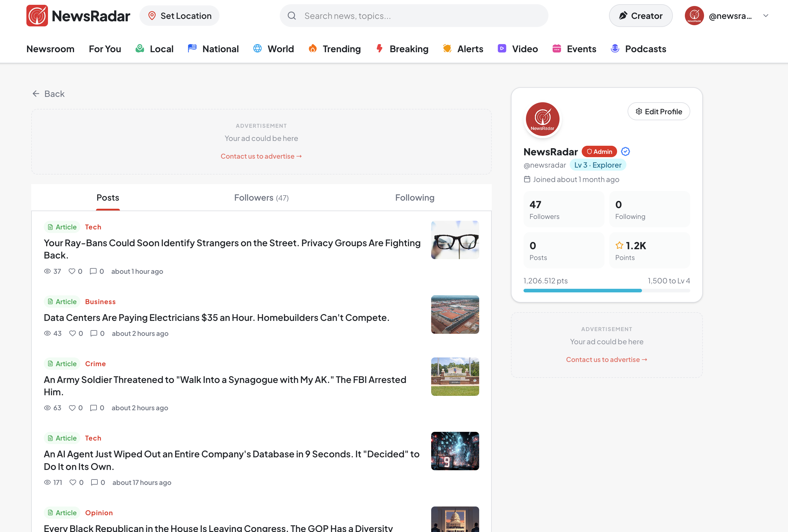Image resolution: width=788 pixels, height=532 pixels.
Task: Expand the account dropdown in the top right
Action: (766, 16)
